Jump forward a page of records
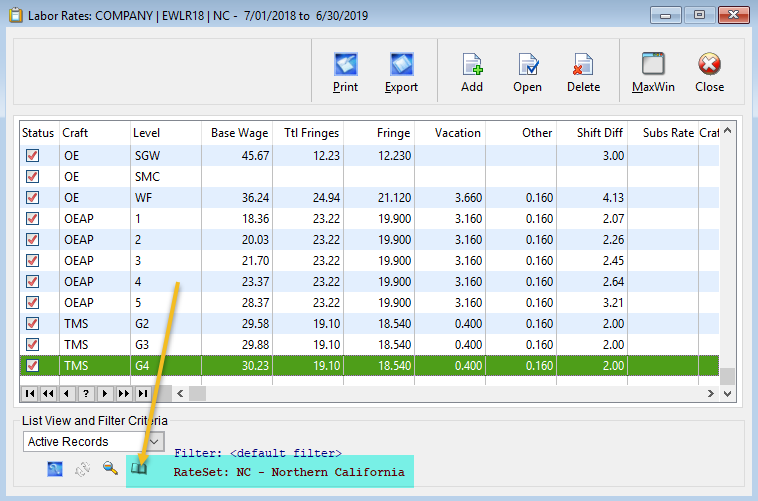This screenshot has width=758, height=501. click(124, 394)
